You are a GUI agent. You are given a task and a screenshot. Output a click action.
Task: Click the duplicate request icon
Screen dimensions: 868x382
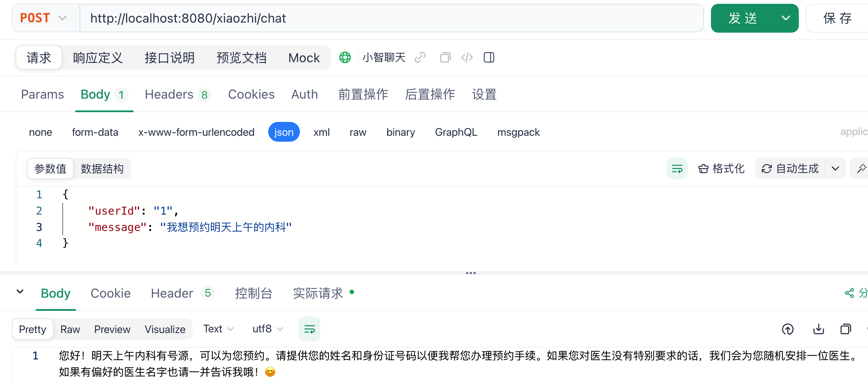point(445,57)
